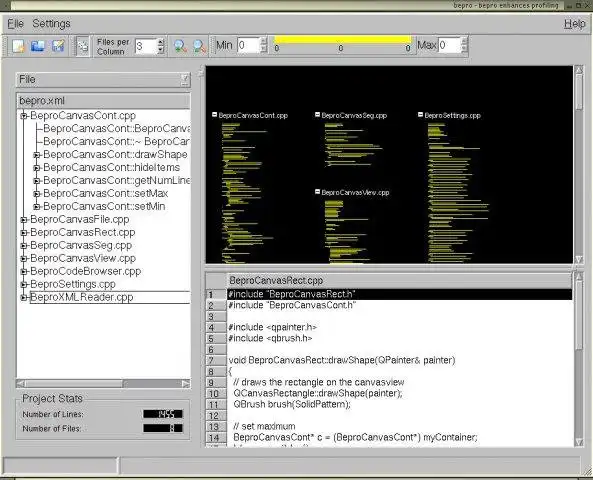
Task: Click the Open folder toolbar icon
Action: click(38, 46)
